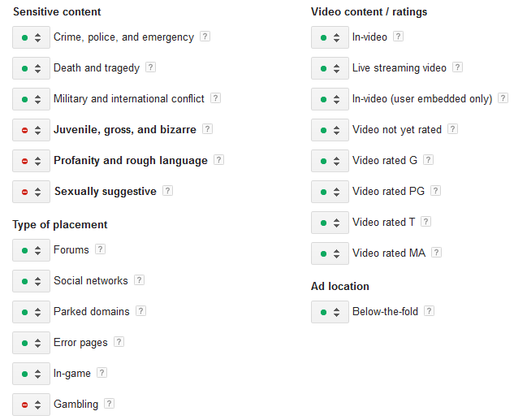Click the Video not yet rated label
Screen dimensions: 514x420
coord(397,130)
